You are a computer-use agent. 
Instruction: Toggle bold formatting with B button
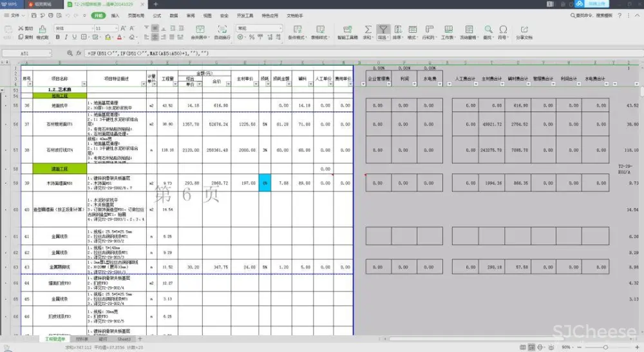[x=57, y=37]
